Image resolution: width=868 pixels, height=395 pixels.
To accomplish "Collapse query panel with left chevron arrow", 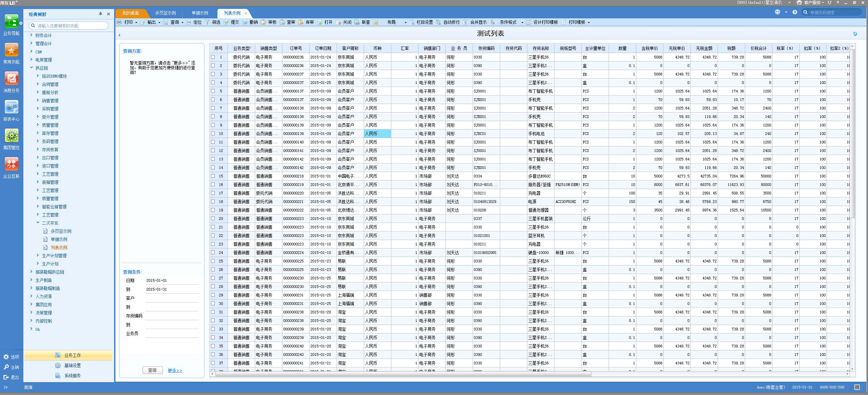I will pos(119,35).
